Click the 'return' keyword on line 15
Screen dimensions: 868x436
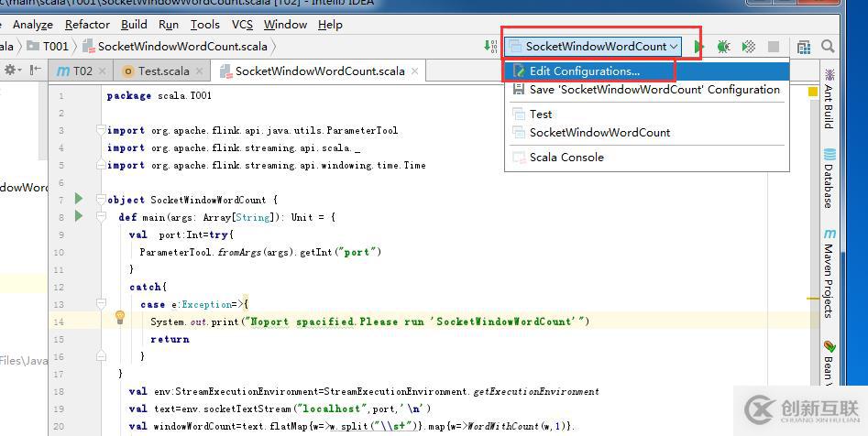(x=170, y=339)
